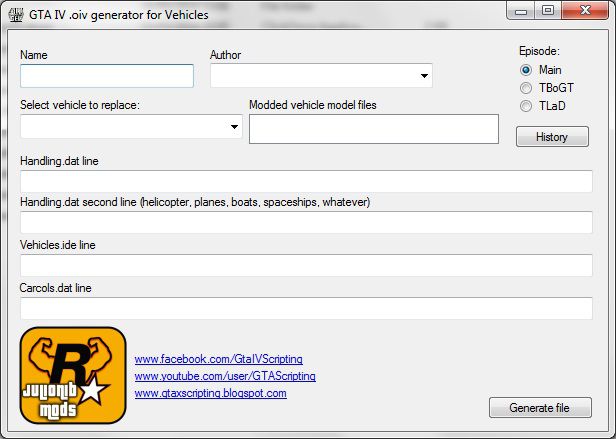Minimize the generator window
The height and width of the screenshot is (439, 616).
521,11
